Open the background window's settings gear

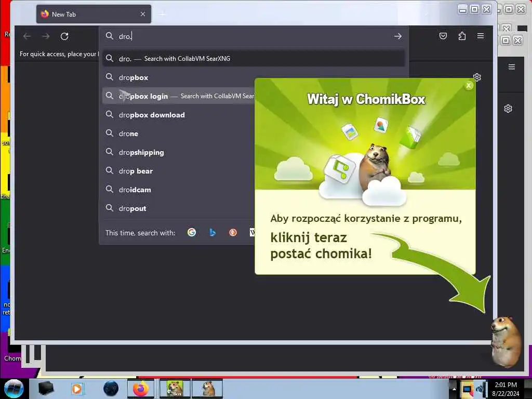pyautogui.click(x=508, y=109)
